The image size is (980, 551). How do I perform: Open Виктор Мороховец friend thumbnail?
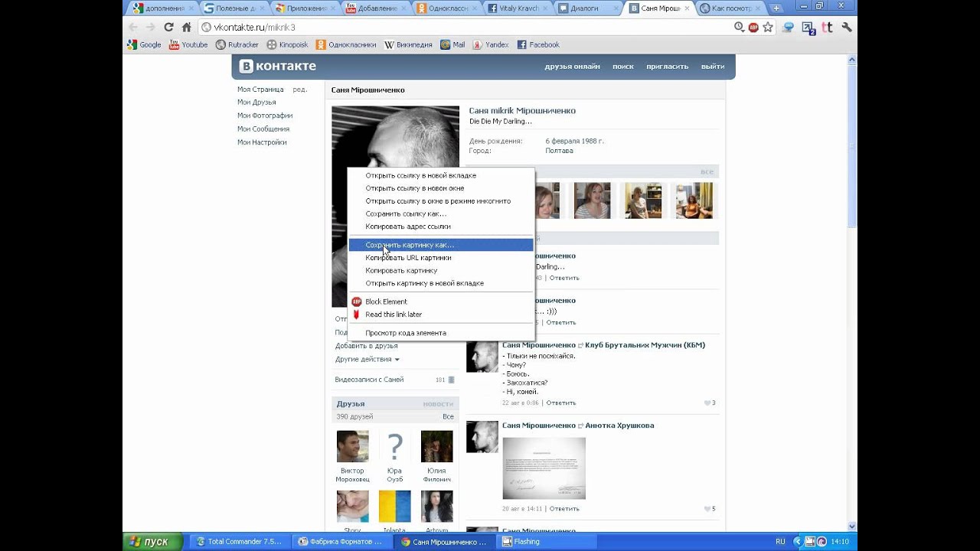pyautogui.click(x=352, y=446)
